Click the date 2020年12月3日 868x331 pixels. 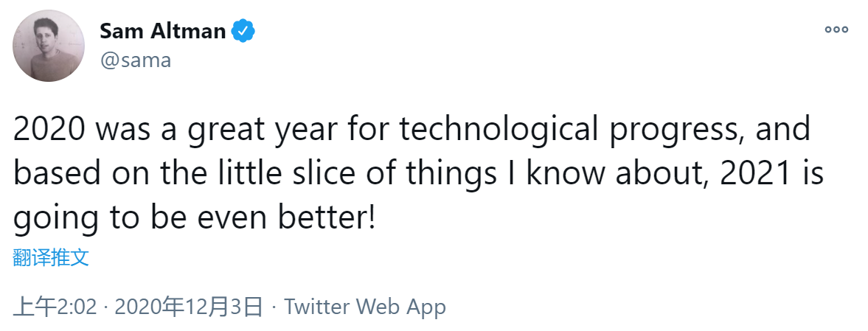(188, 307)
